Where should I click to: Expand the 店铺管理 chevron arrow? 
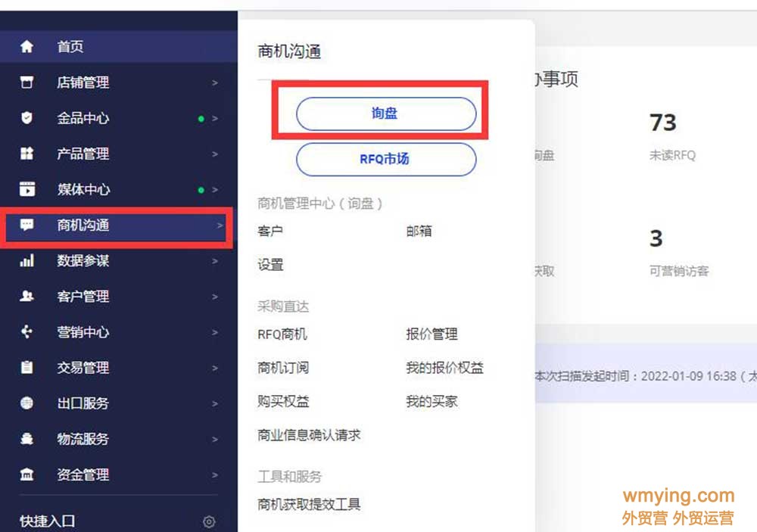215,83
